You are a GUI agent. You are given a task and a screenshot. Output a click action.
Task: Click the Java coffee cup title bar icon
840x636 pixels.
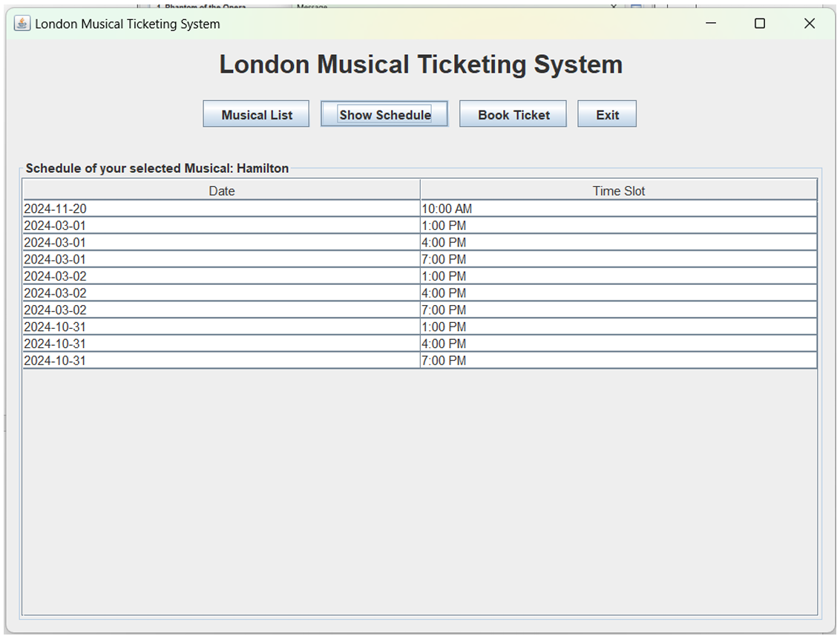point(23,24)
